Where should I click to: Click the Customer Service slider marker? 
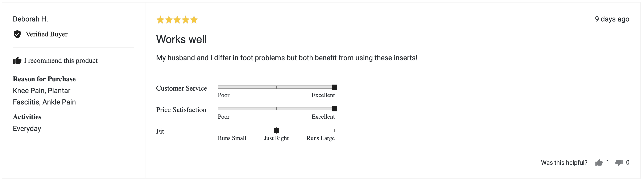coord(335,87)
